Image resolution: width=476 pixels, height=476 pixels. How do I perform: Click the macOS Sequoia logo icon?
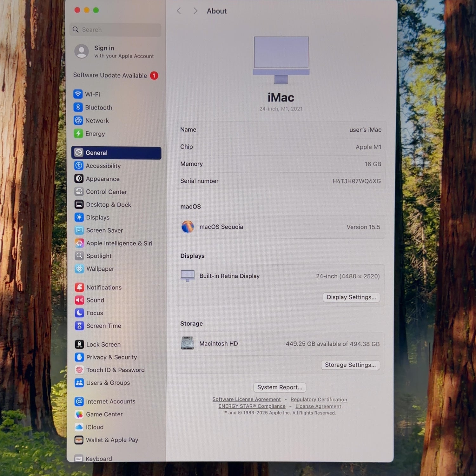[188, 227]
